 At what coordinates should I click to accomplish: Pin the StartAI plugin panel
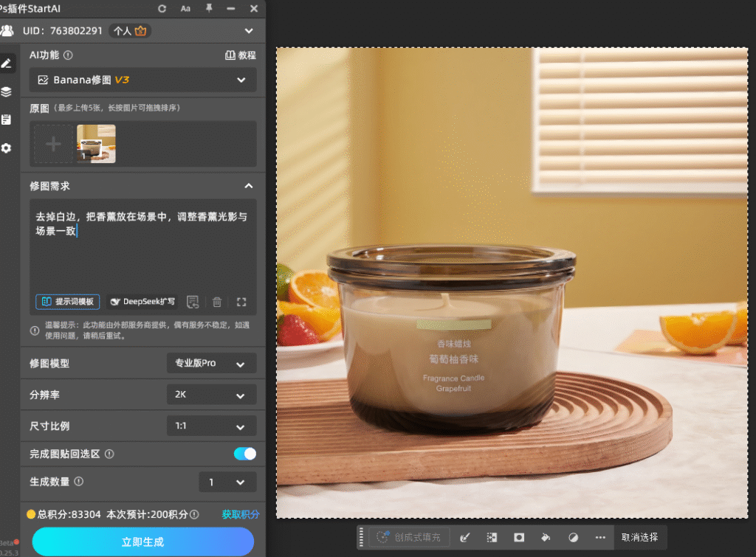209,8
